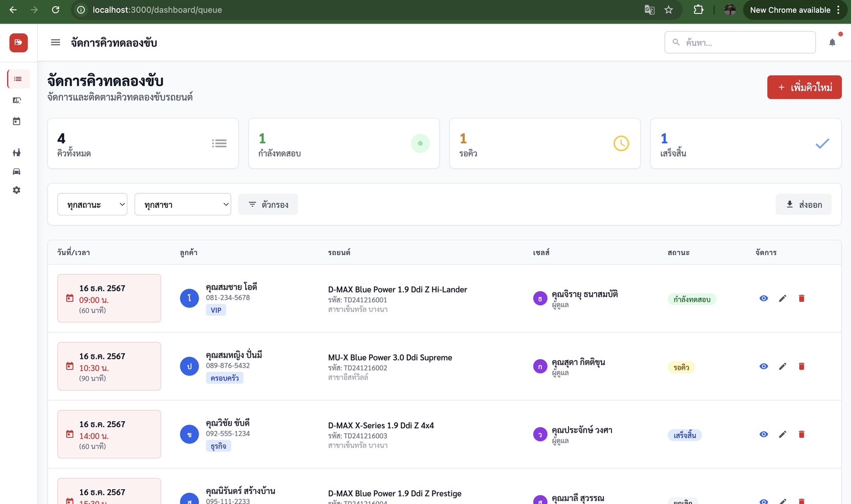Screen dimensions: 851x504
Task: Open notifications via the bell icon
Action: pyautogui.click(x=833, y=42)
